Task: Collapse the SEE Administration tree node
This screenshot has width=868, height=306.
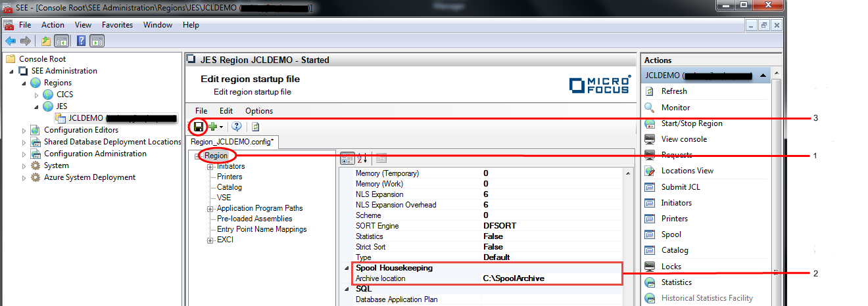Action: pyautogui.click(x=13, y=71)
